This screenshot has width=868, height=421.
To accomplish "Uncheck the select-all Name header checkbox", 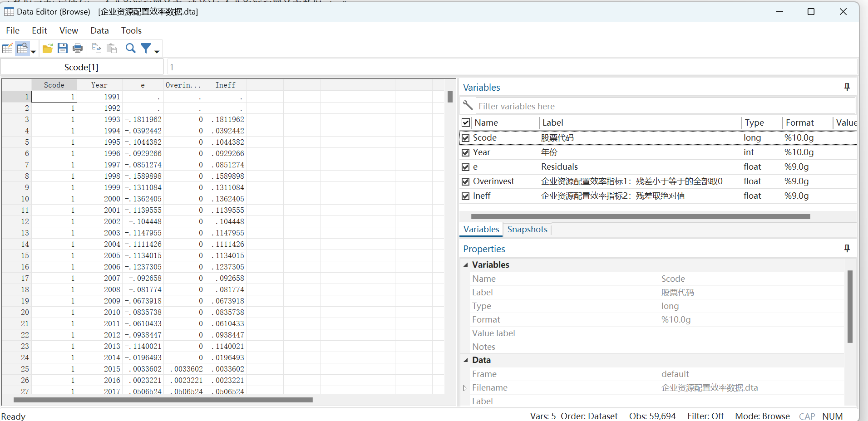I will 466,122.
